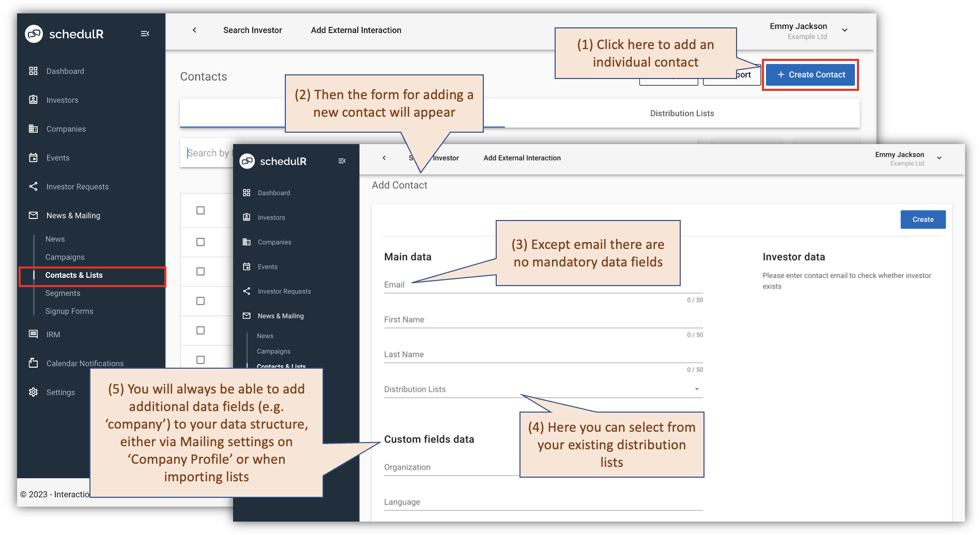The image size is (980, 535).
Task: Check the first contact row checkbox
Action: click(200, 210)
